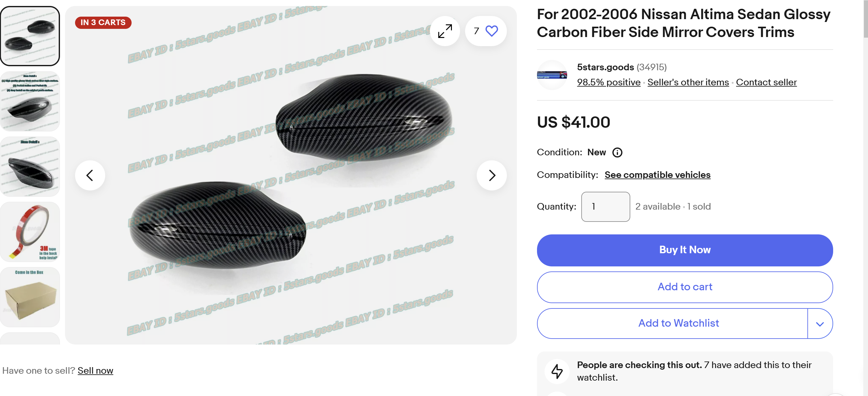Screen dimensions: 868x396
Task: Click the Contact seller link
Action: coord(766,82)
